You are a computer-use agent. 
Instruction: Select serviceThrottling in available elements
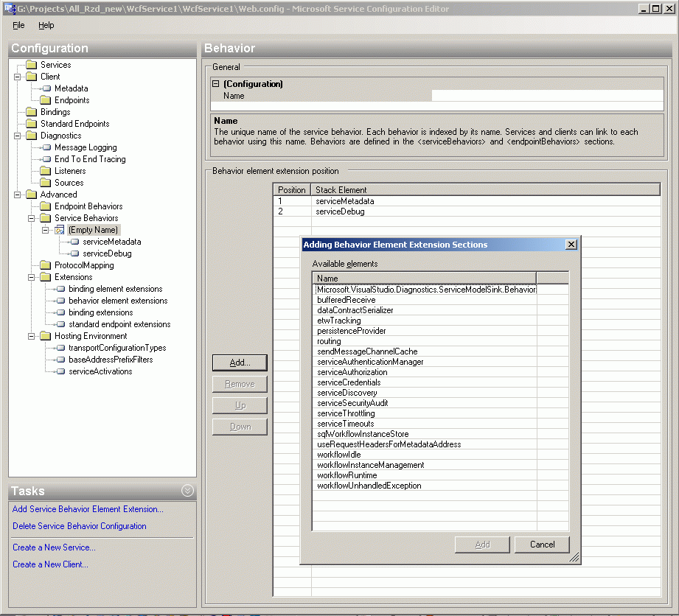coord(425,413)
